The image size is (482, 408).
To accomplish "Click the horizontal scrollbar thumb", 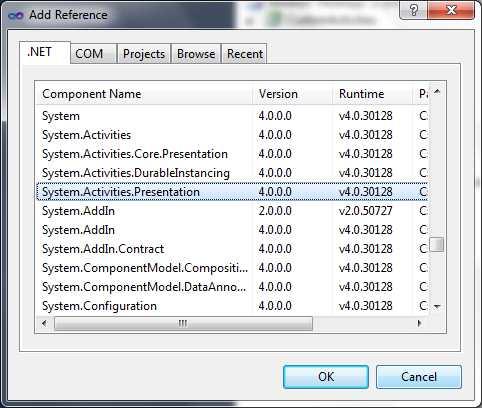I will [183, 323].
